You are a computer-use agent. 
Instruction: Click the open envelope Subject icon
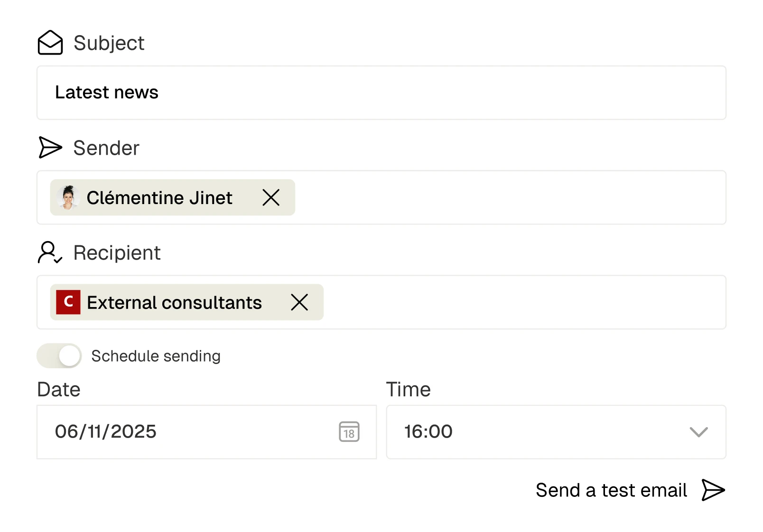pos(50,43)
